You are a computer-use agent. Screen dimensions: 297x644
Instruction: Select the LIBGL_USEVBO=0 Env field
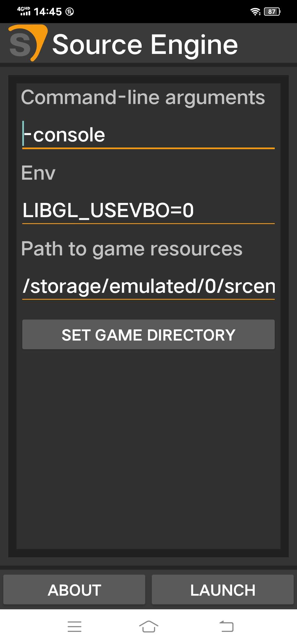pyautogui.click(x=148, y=210)
